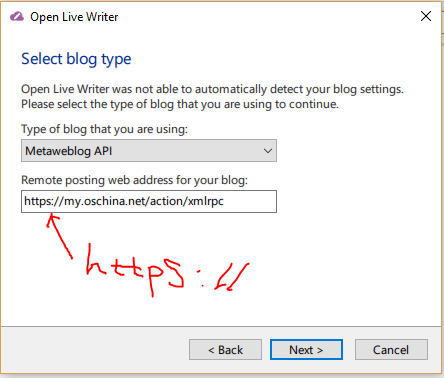Click the 'Select blog type' heading
Viewport: 444px width, 378px height.
click(x=76, y=59)
